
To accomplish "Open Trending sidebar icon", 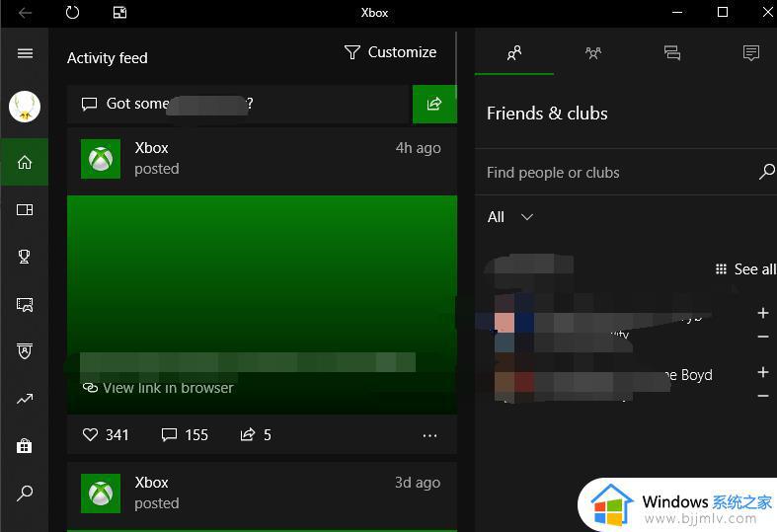I will coord(25,398).
